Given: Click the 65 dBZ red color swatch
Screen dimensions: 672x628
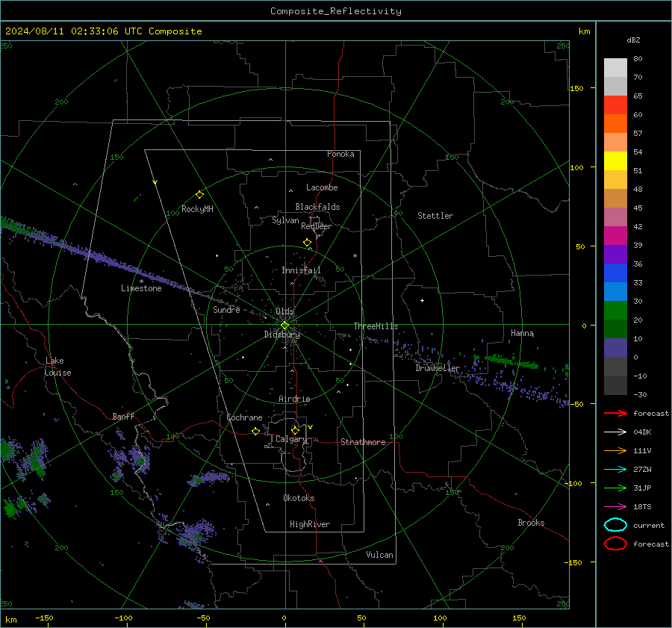Looking at the screenshot, I should (x=615, y=105).
